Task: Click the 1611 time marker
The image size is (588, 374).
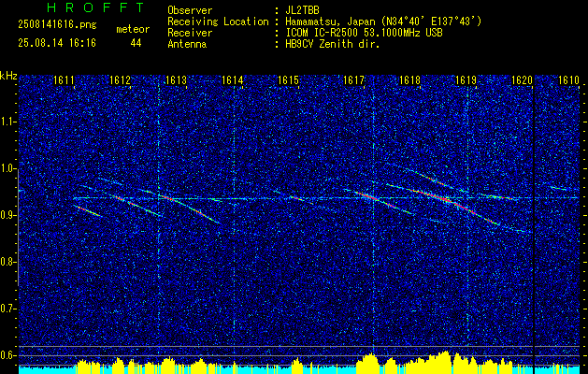Action: (64, 80)
